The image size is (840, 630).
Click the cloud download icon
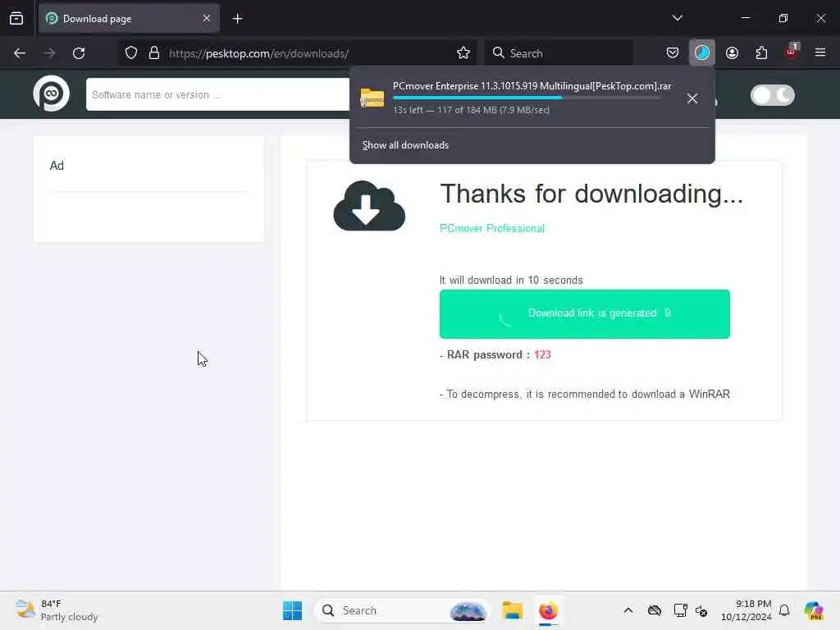[x=369, y=206]
